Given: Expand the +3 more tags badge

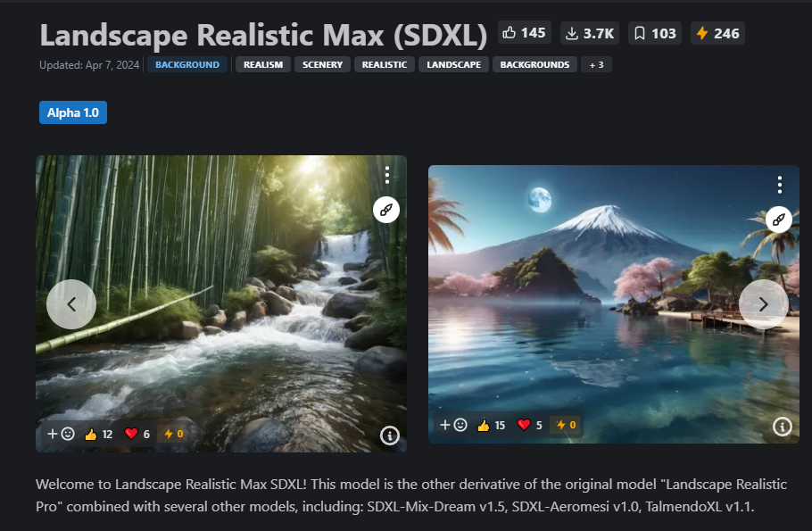Looking at the screenshot, I should (x=597, y=65).
